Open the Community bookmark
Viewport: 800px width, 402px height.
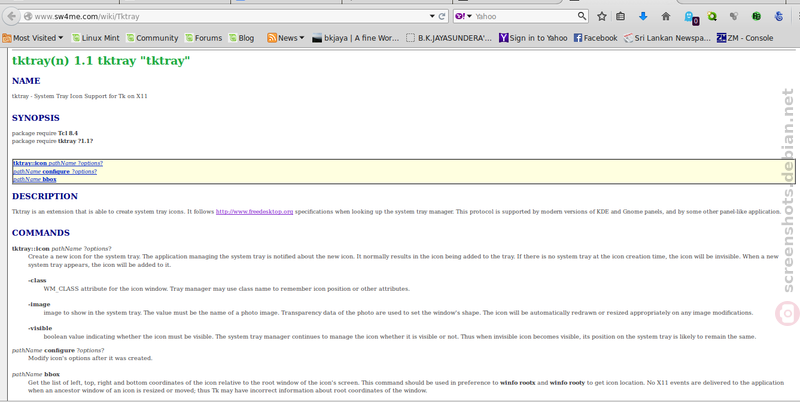click(152, 38)
